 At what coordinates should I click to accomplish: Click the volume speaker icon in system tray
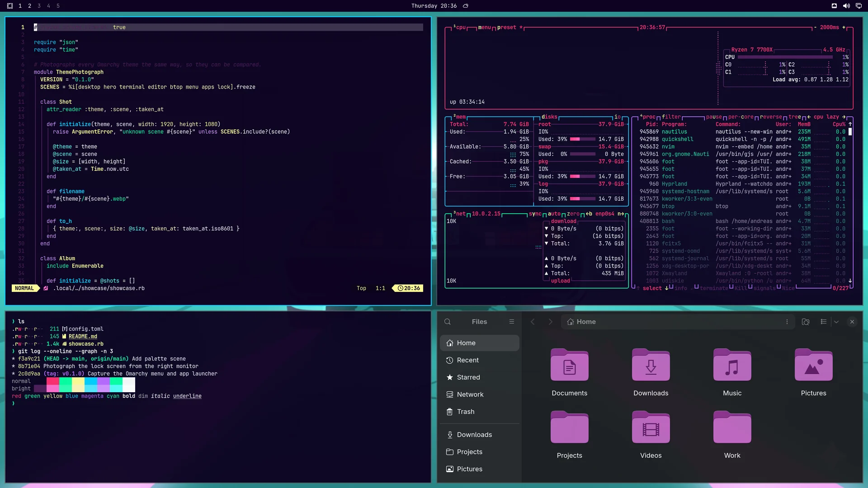tap(846, 6)
